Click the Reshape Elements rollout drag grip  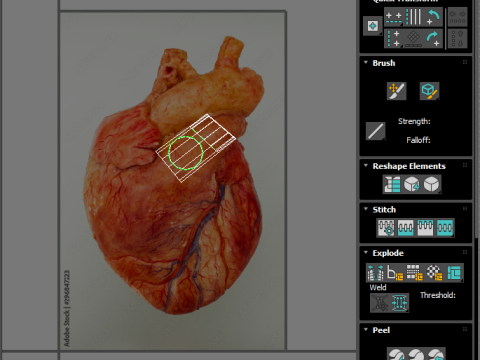click(465, 165)
